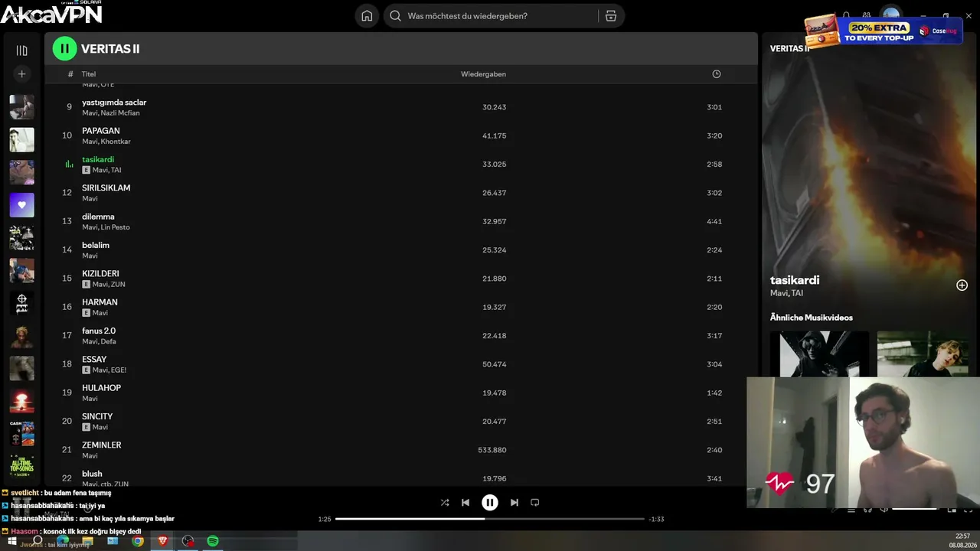Play track 20 SINCITY
980x551 pixels.
pos(401,421)
